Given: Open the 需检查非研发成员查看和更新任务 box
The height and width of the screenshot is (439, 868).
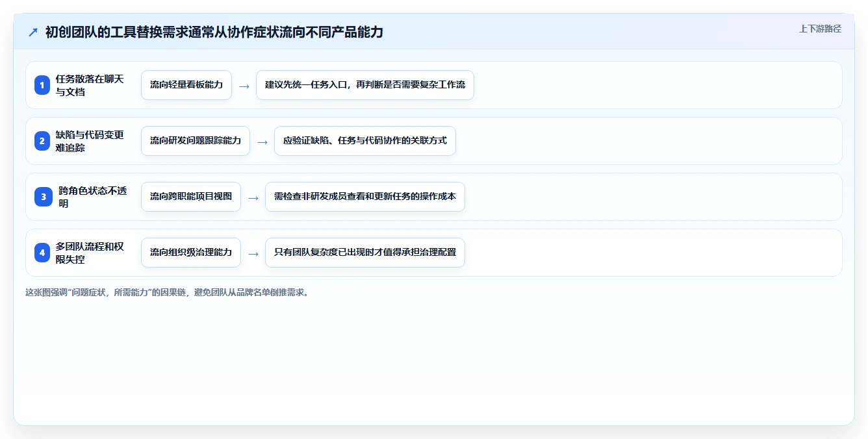Looking at the screenshot, I should (365, 197).
